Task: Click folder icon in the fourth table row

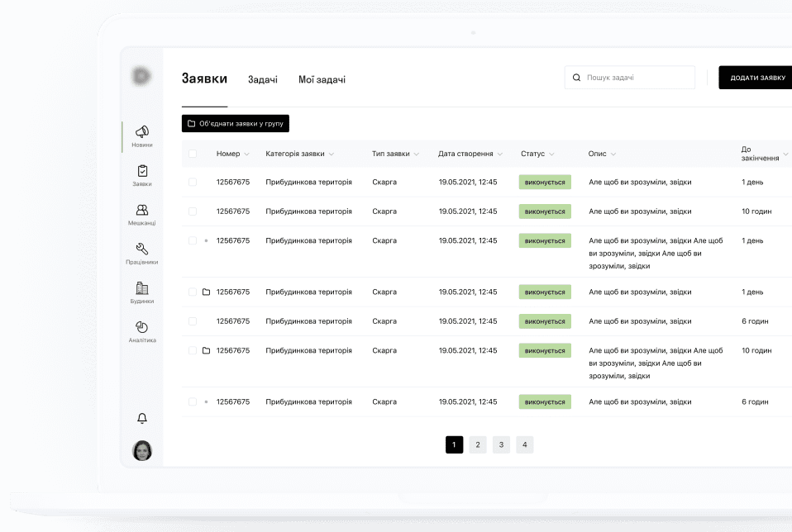Action: pyautogui.click(x=206, y=292)
